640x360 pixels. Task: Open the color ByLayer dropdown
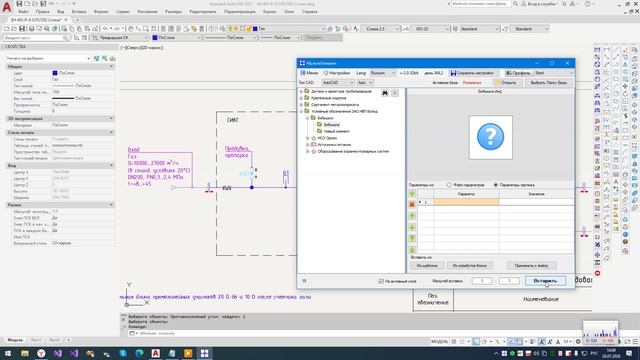point(177,38)
